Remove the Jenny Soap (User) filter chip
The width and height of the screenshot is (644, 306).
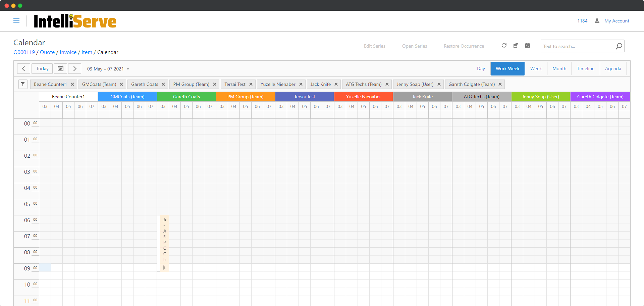[439, 84]
